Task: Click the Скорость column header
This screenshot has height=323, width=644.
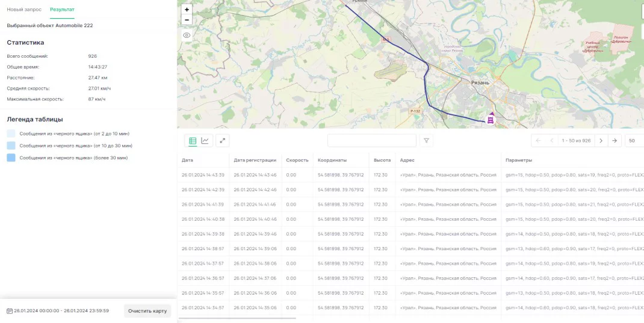Action: [297, 160]
